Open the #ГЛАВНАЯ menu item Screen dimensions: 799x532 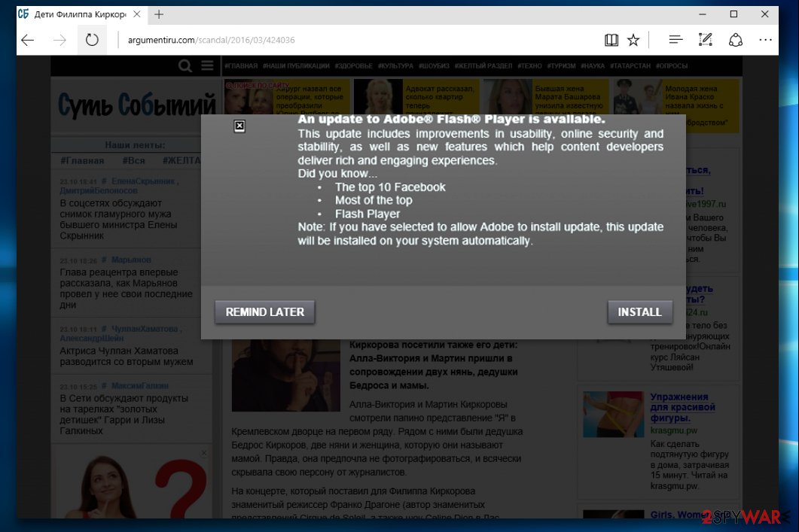pyautogui.click(x=241, y=66)
